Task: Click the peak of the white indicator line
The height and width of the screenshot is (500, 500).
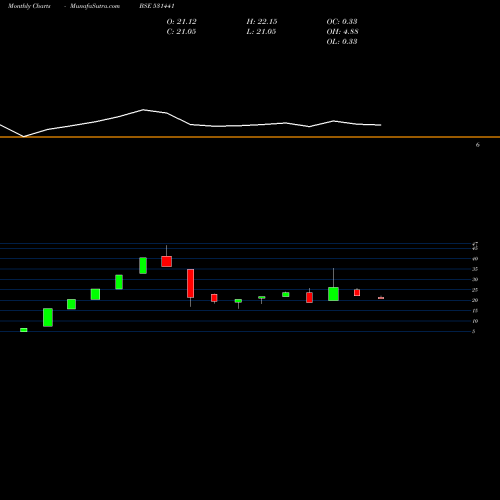Action: pyautogui.click(x=143, y=109)
